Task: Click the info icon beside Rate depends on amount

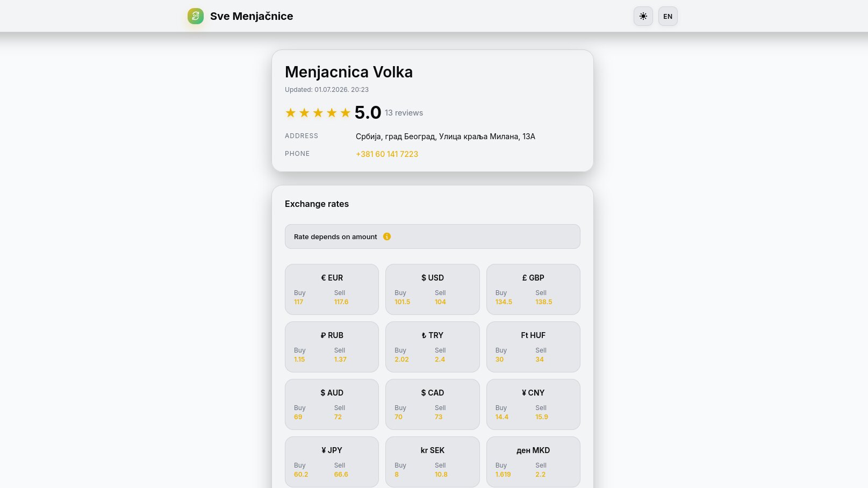Action: (x=387, y=236)
